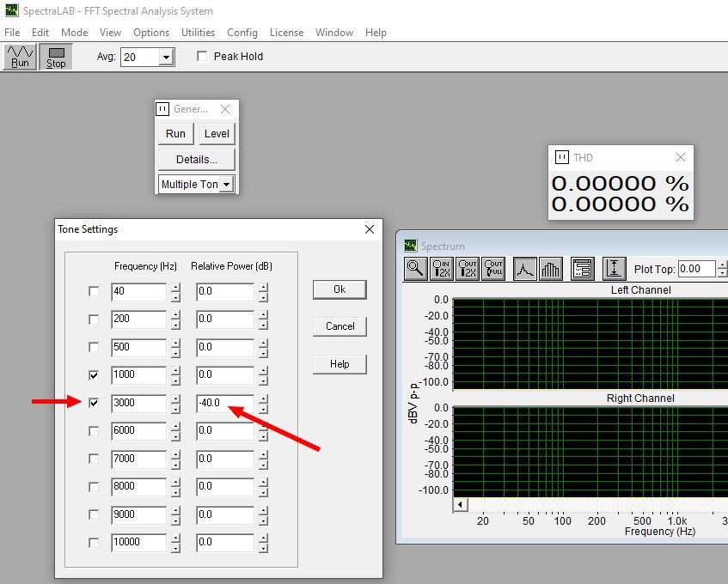The height and width of the screenshot is (584, 728).
Task: Click the THD window's title icon
Action: click(562, 157)
